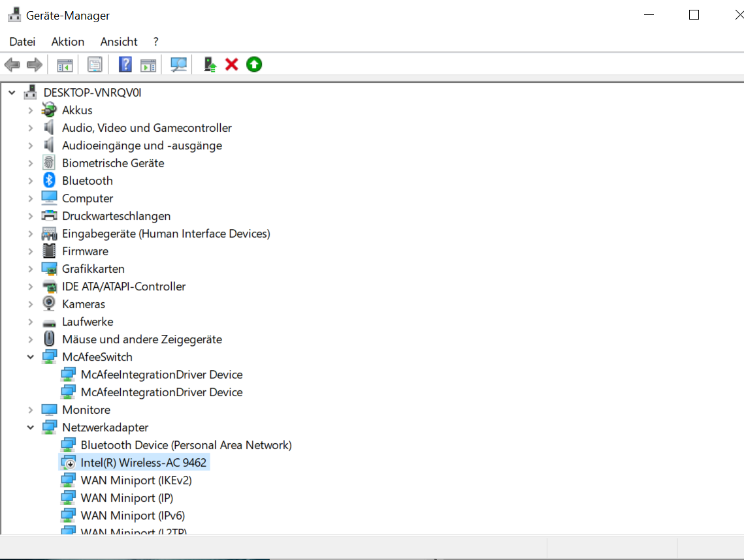Viewport: 744px width, 560px height.
Task: Open the blue question mark help icon
Action: [125, 65]
